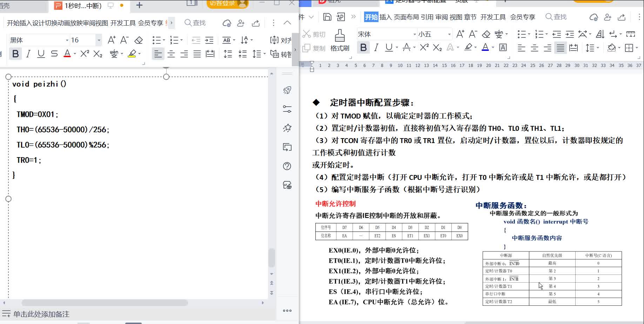Apply superscript in the Writer toolbar
644x324 pixels.
point(424,47)
